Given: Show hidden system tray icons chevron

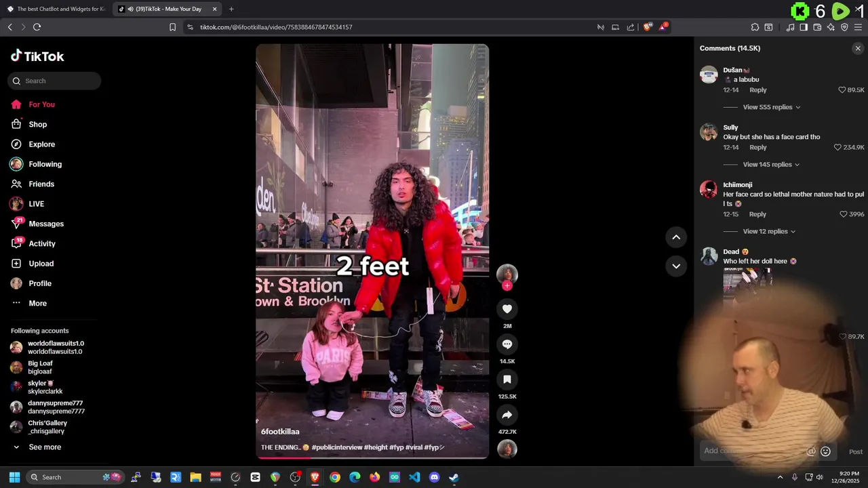Looking at the screenshot, I should tap(780, 477).
